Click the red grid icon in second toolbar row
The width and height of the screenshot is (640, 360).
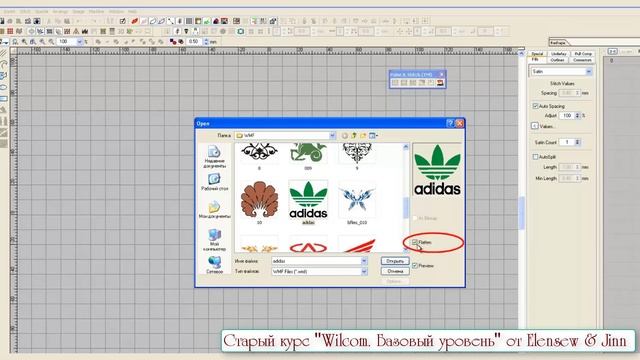click(x=10, y=31)
